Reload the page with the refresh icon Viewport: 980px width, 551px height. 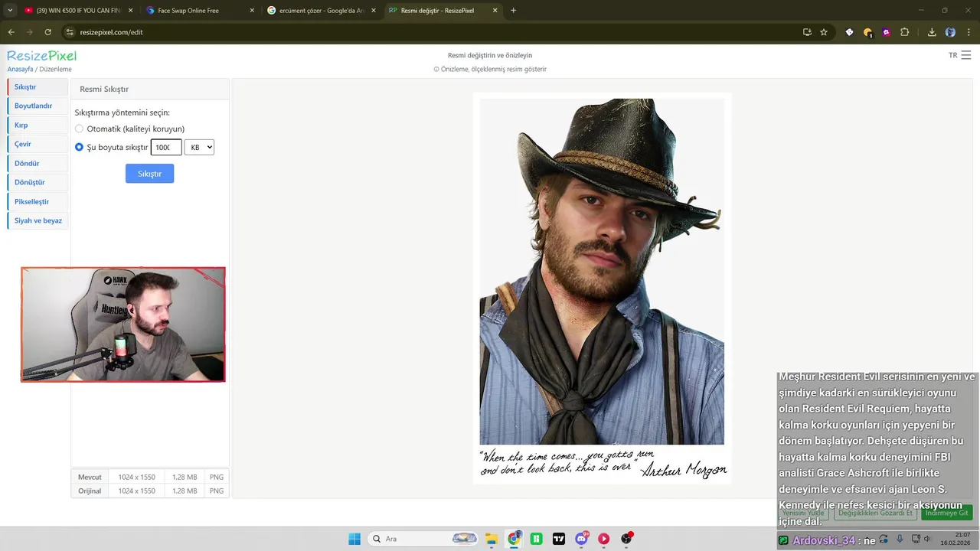click(x=47, y=32)
